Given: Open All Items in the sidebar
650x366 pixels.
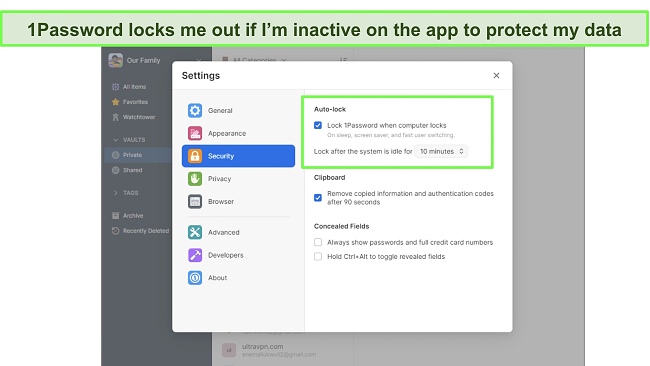Looking at the screenshot, I should click(134, 87).
